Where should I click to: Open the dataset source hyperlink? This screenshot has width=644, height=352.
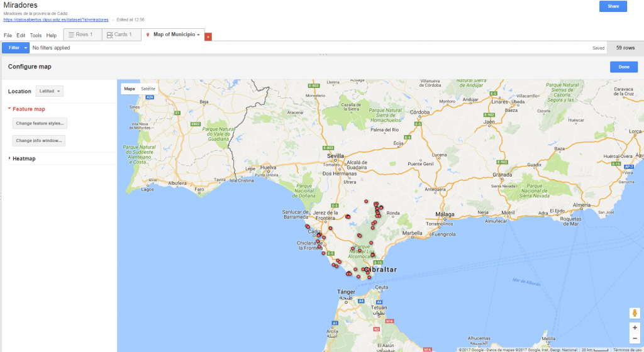click(56, 19)
